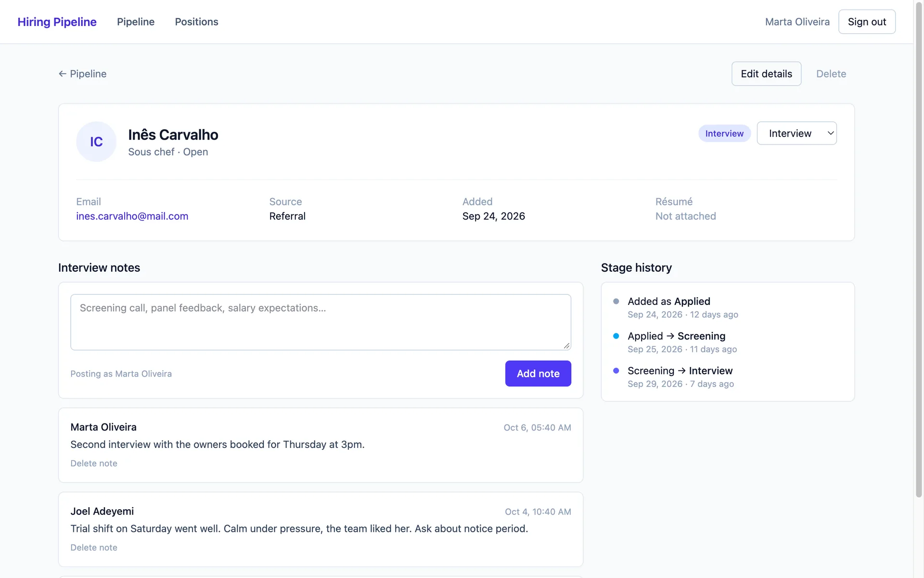Screen dimensions: 924x578
Task: Delete the candidate via Delete link
Action: (831, 74)
